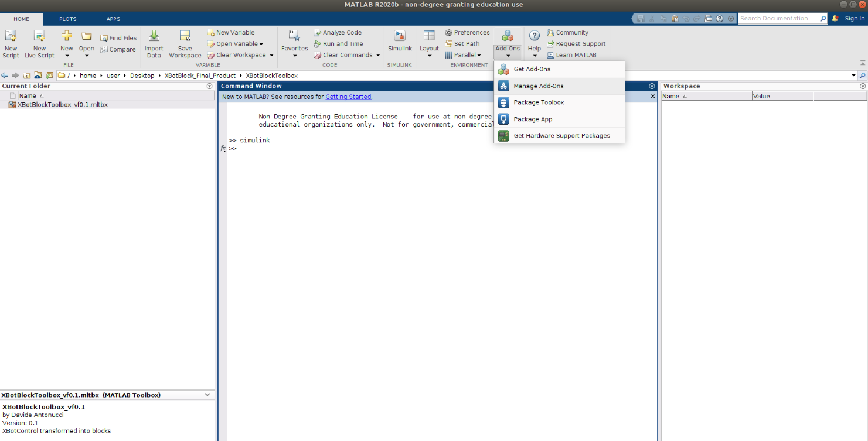Open quick access toolbar options arrow
Screen dimensions: 868x441
click(x=731, y=19)
